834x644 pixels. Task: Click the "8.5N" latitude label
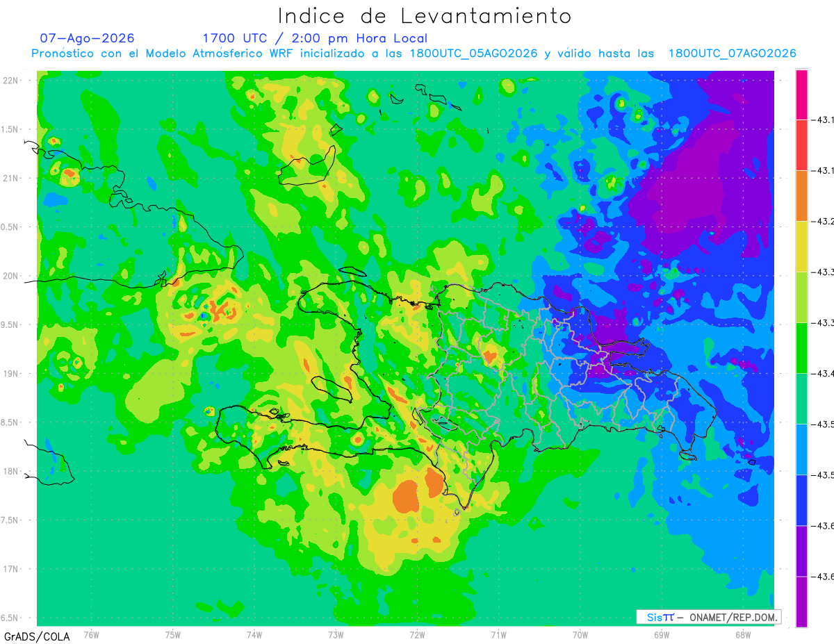(x=10, y=422)
